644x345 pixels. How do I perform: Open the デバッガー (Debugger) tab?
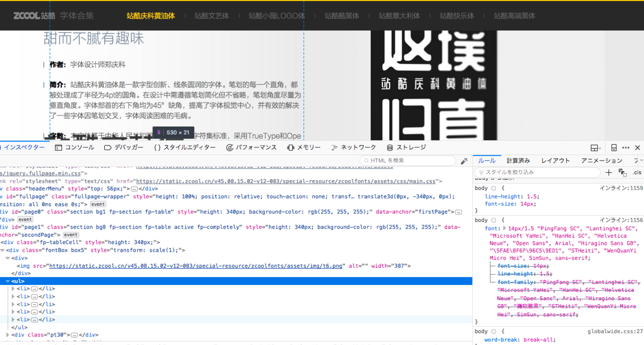click(123, 148)
